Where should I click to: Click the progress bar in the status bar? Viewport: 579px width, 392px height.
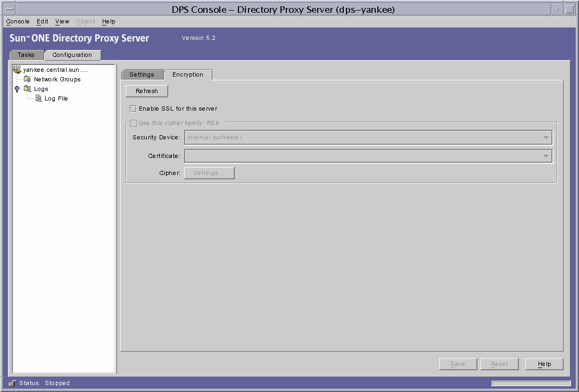pyautogui.click(x=531, y=382)
